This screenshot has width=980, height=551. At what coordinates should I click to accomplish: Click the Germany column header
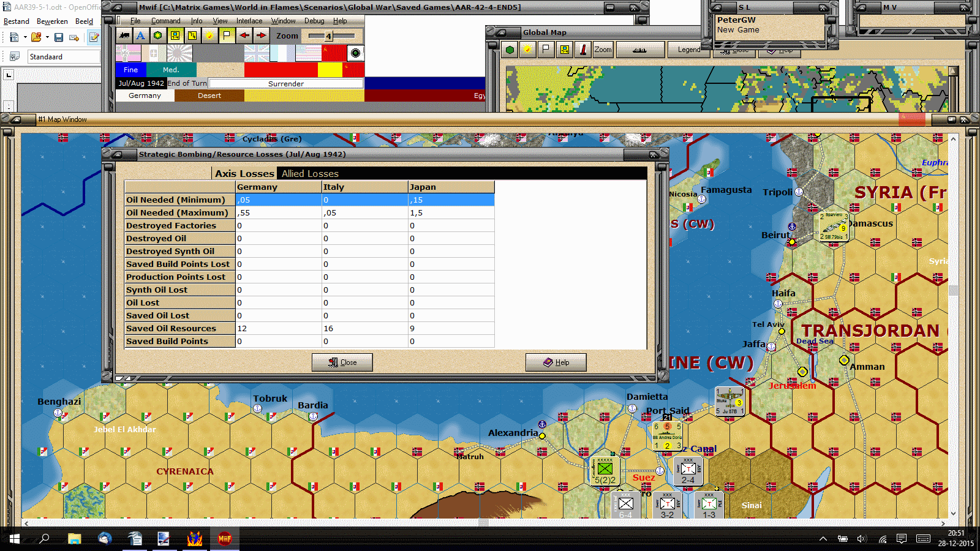(x=279, y=187)
